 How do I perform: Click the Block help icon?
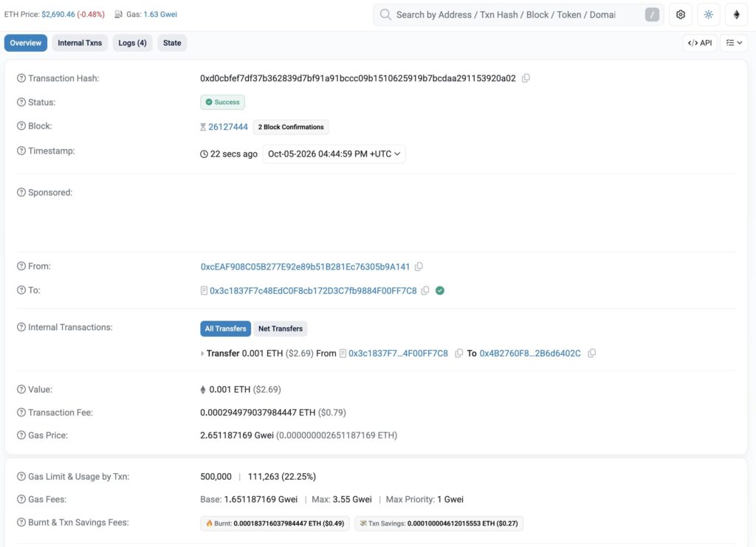point(21,125)
